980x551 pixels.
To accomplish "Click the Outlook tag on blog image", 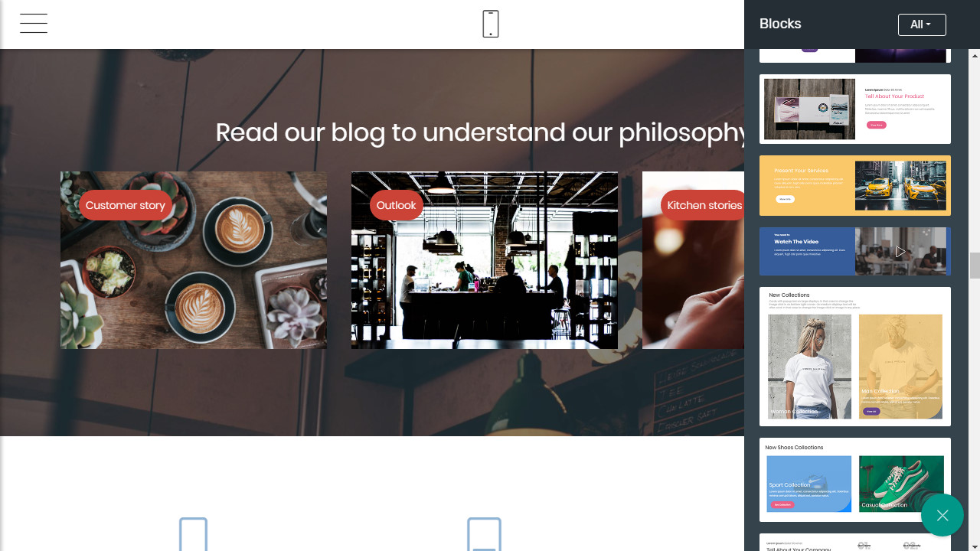I will point(396,205).
